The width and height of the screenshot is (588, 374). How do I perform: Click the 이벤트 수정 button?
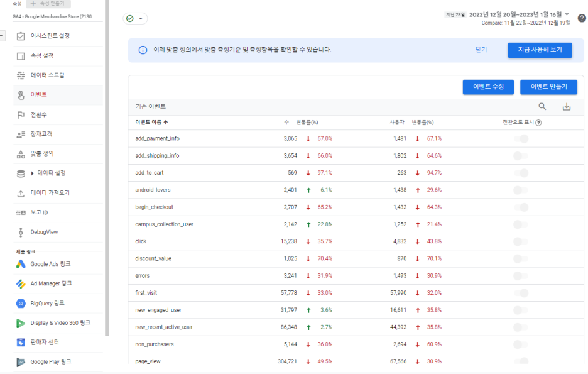click(x=488, y=87)
